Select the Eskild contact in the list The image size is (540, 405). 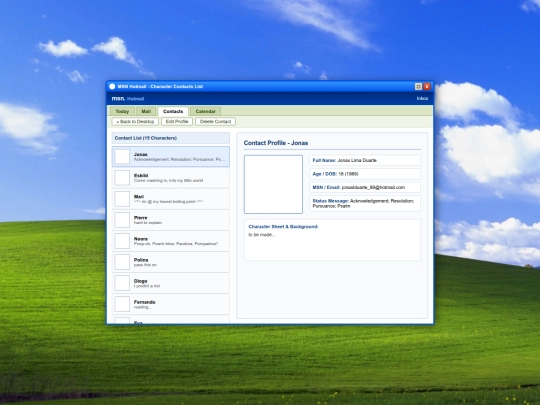coord(171,178)
